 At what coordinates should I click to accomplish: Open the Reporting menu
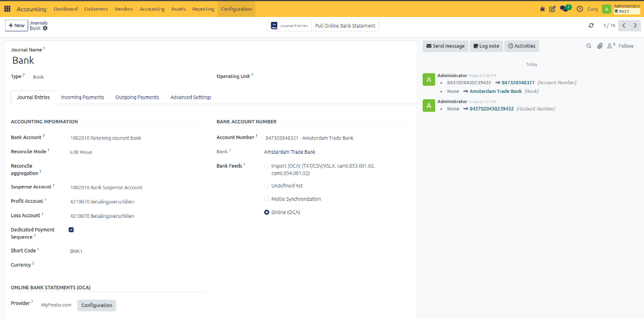click(x=203, y=9)
